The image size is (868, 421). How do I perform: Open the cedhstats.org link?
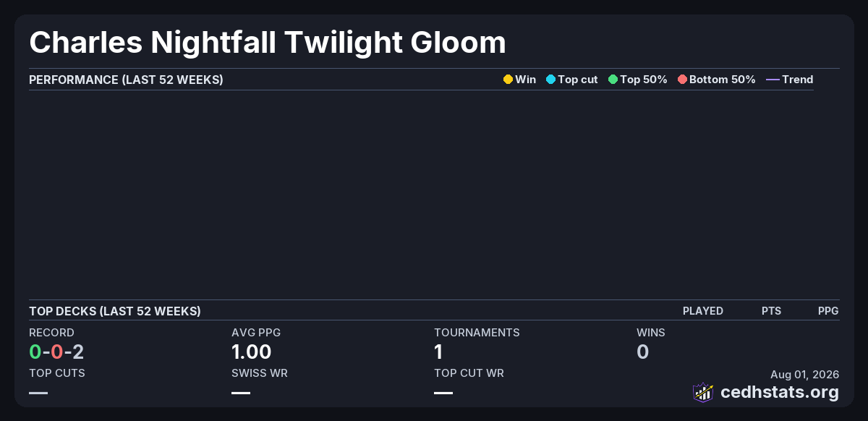(780, 392)
